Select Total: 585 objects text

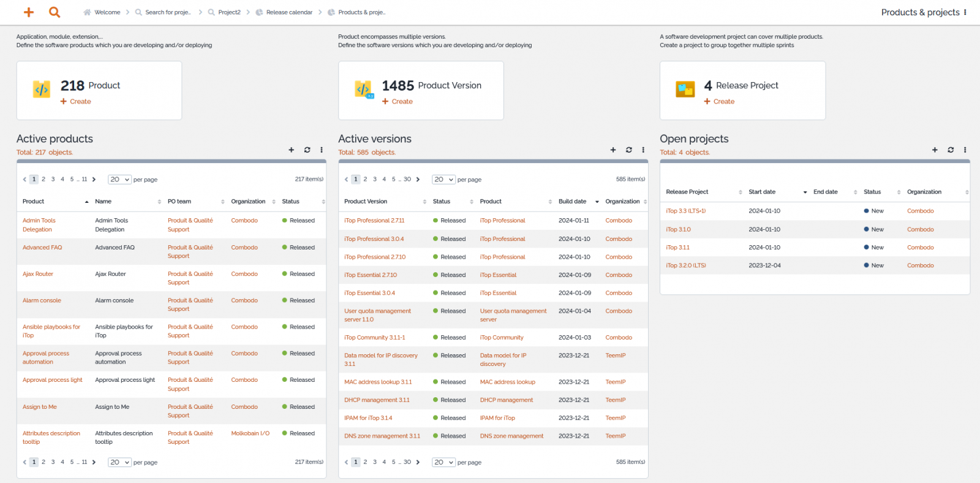click(367, 153)
